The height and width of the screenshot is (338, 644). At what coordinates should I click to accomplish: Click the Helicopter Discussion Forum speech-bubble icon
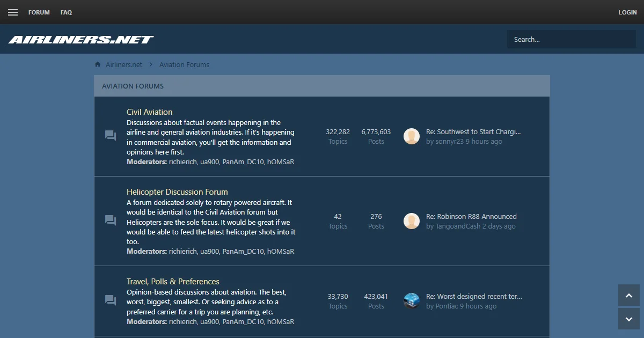111,221
